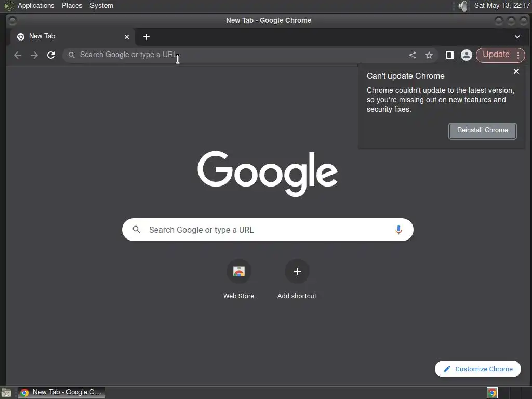
Task: Select the New Tab tab
Action: tap(72, 37)
